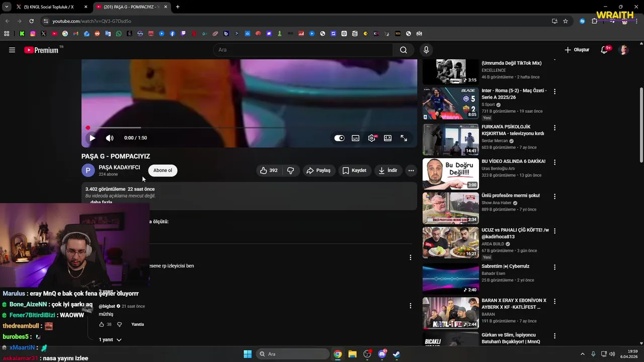
Task: Open File Explorer from the taskbar
Action: point(352,354)
